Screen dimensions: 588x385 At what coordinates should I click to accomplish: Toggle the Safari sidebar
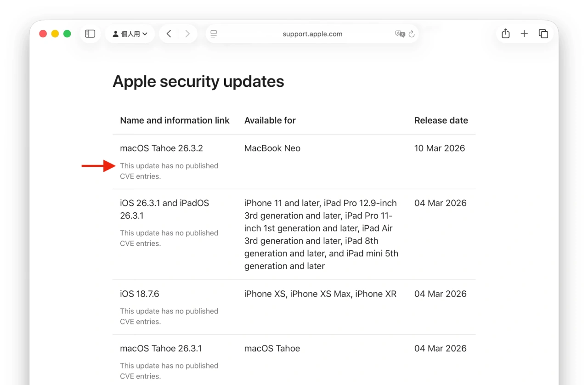90,34
